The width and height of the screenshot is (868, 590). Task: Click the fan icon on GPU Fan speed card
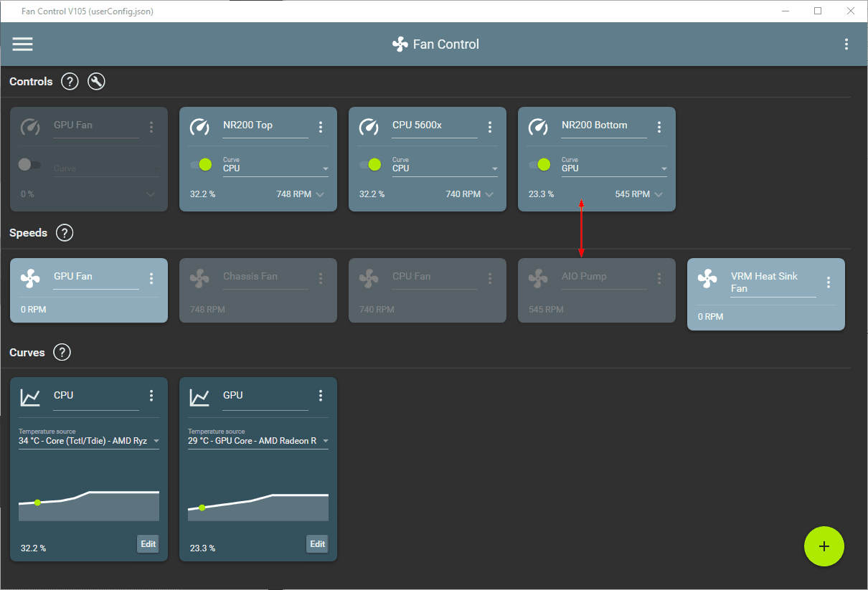[x=30, y=278]
